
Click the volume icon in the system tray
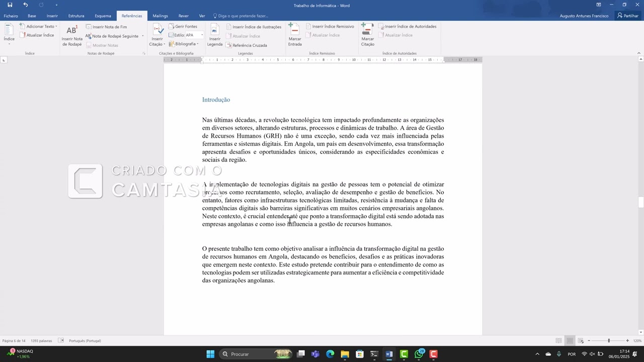pos(592,354)
